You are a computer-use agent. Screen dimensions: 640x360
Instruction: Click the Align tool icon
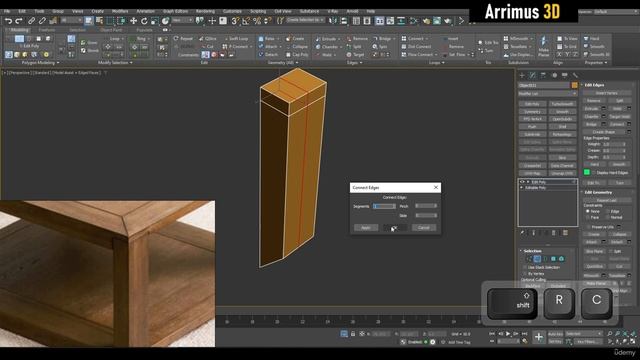(x=344, y=21)
